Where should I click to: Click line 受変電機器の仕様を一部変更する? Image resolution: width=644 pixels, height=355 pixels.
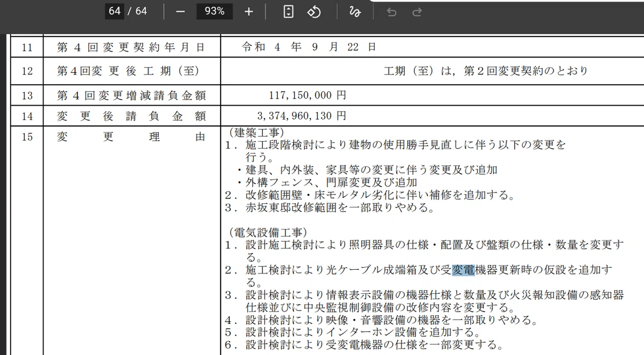pyautogui.click(x=364, y=344)
